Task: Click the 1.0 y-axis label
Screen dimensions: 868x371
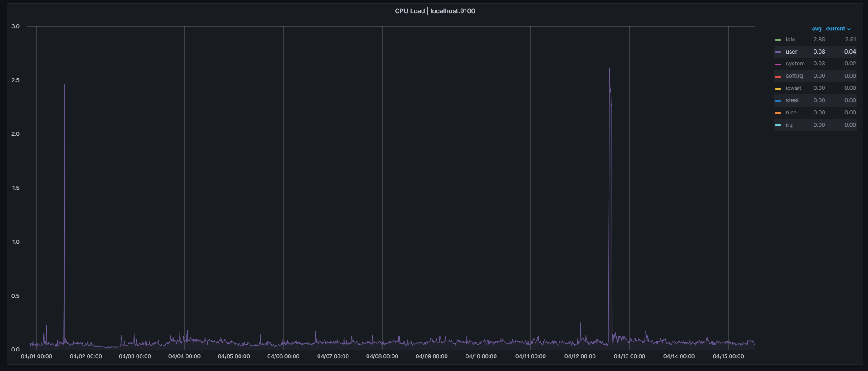Action: click(15, 242)
